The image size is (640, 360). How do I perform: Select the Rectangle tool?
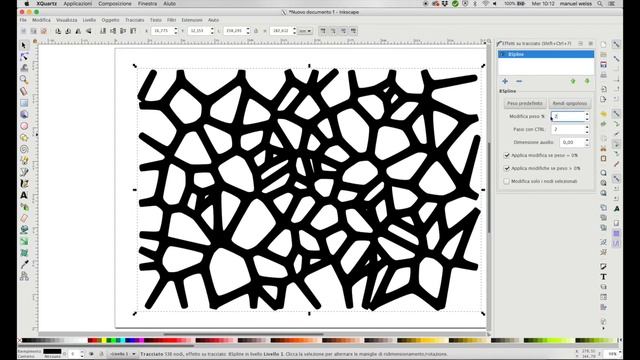pos(24,103)
